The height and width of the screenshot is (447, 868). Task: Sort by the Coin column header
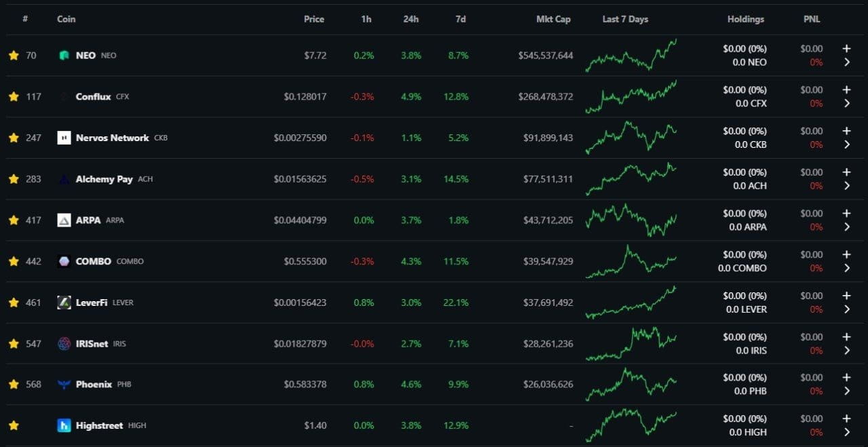tap(66, 20)
